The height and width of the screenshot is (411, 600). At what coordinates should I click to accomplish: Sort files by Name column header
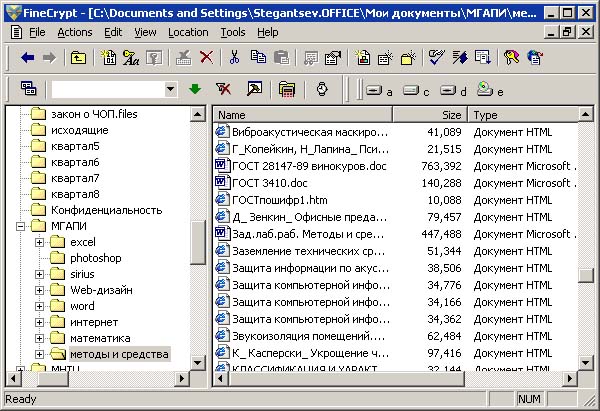tap(303, 115)
